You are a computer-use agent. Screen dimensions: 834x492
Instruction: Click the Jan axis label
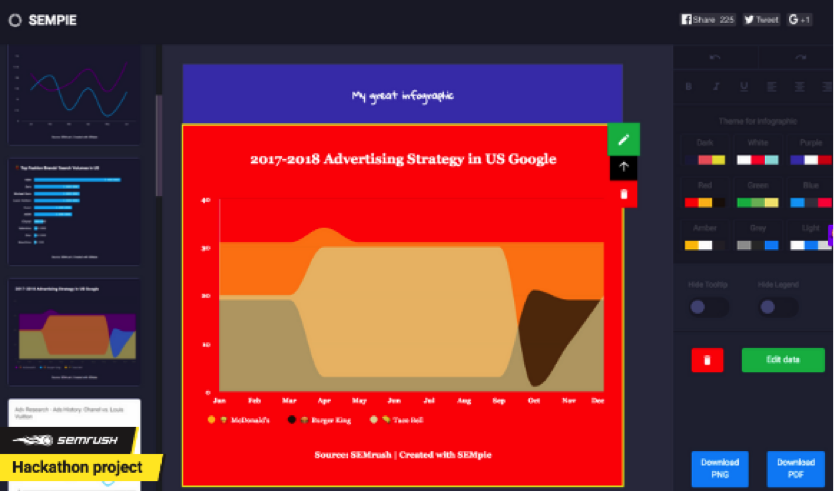tap(219, 401)
